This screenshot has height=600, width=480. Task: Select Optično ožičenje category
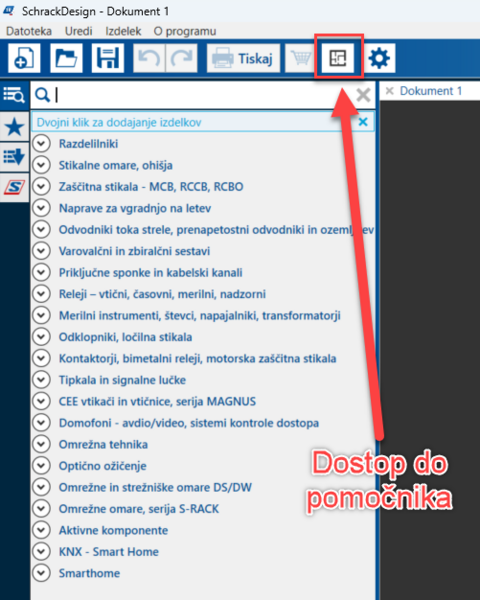click(103, 466)
